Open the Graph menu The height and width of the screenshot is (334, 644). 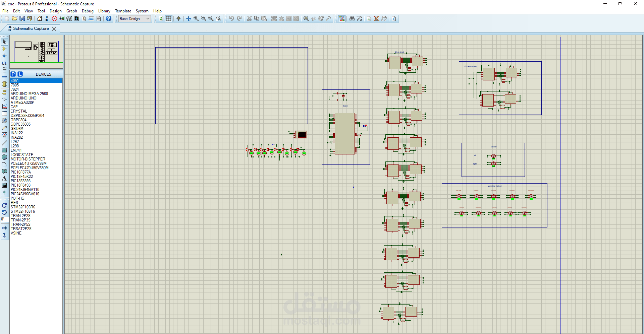click(72, 11)
